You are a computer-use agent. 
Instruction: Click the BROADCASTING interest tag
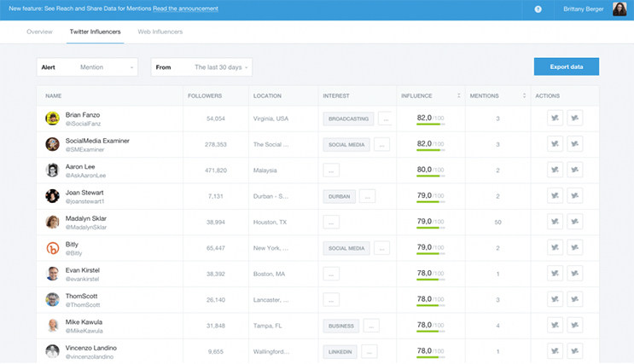(348, 119)
